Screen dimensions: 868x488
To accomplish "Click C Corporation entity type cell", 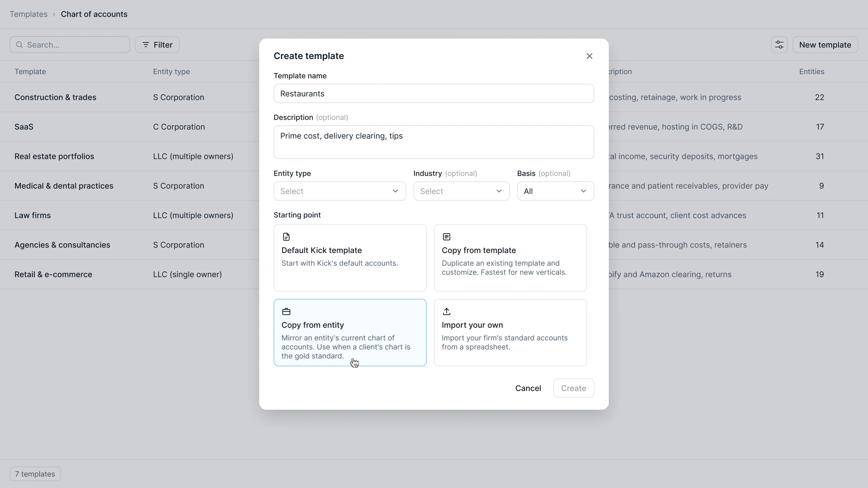I will pyautogui.click(x=179, y=127).
